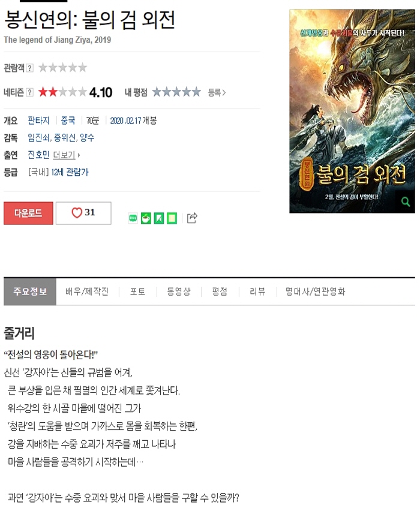Screen dimensions: 420x511
Task: Share to Naver Blog icon
Action: click(x=133, y=218)
